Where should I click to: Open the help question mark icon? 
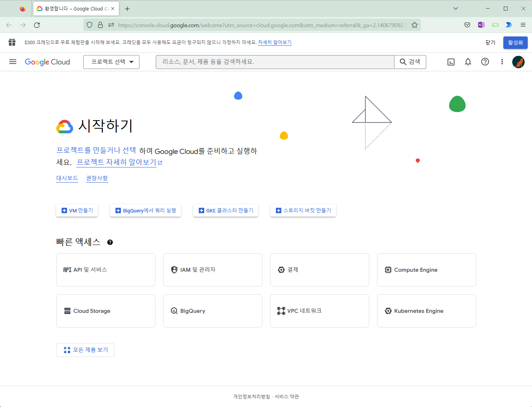point(485,62)
